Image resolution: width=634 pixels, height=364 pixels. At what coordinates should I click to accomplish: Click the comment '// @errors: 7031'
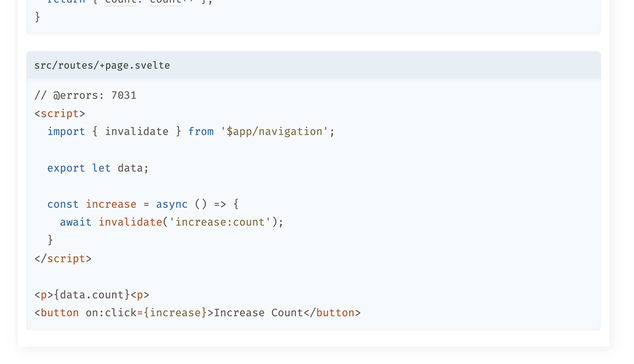tap(86, 95)
